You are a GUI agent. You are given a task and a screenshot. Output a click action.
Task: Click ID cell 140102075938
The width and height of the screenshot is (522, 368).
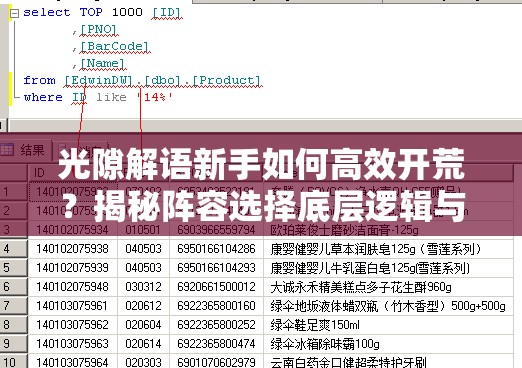tap(73, 249)
